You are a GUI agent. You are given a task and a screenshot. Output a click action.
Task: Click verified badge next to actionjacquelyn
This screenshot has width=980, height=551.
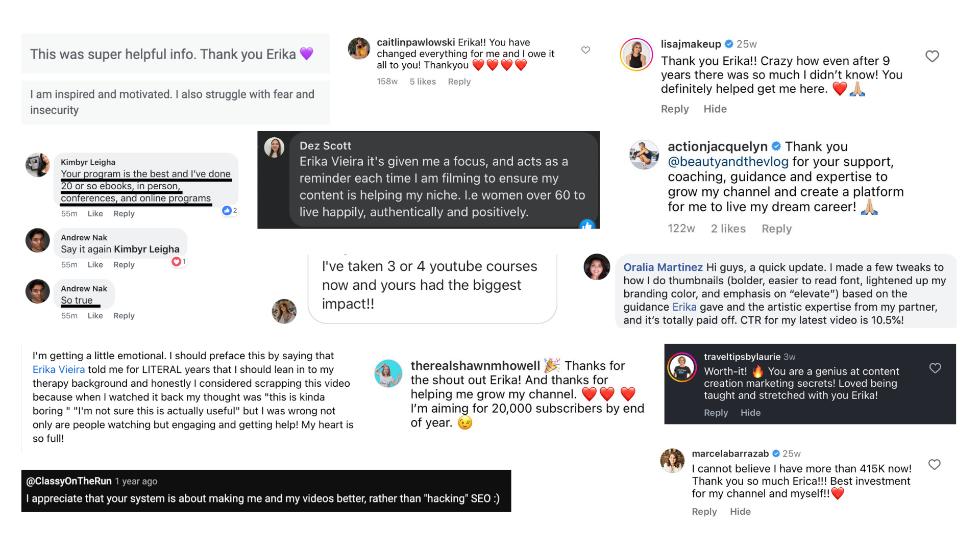click(x=776, y=146)
